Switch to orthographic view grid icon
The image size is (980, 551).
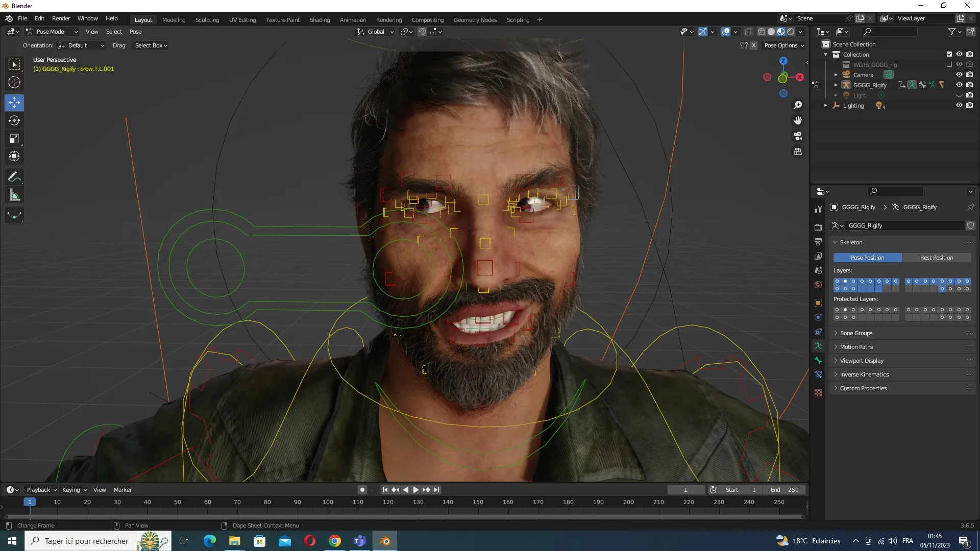pyautogui.click(x=798, y=152)
